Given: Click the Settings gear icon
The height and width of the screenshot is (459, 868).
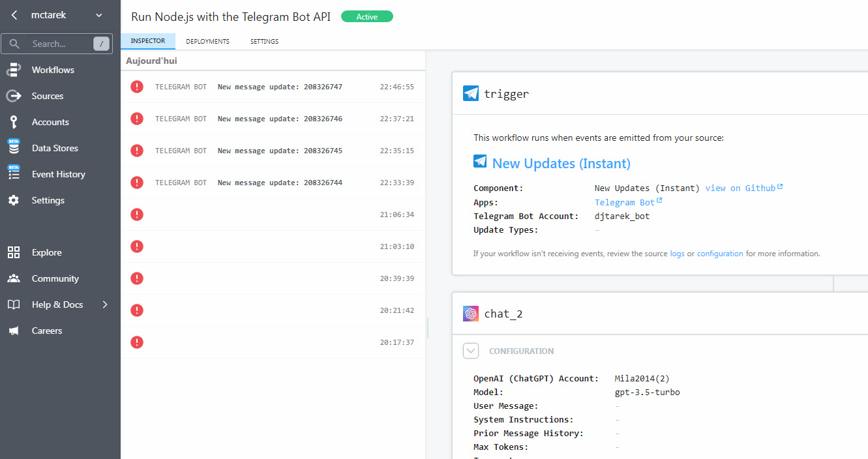Looking at the screenshot, I should point(14,200).
